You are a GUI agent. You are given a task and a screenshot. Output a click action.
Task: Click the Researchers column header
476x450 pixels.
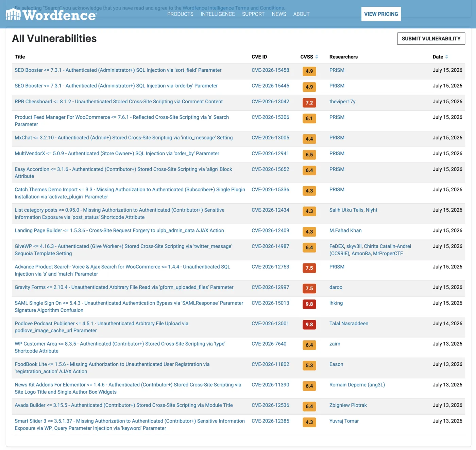343,57
